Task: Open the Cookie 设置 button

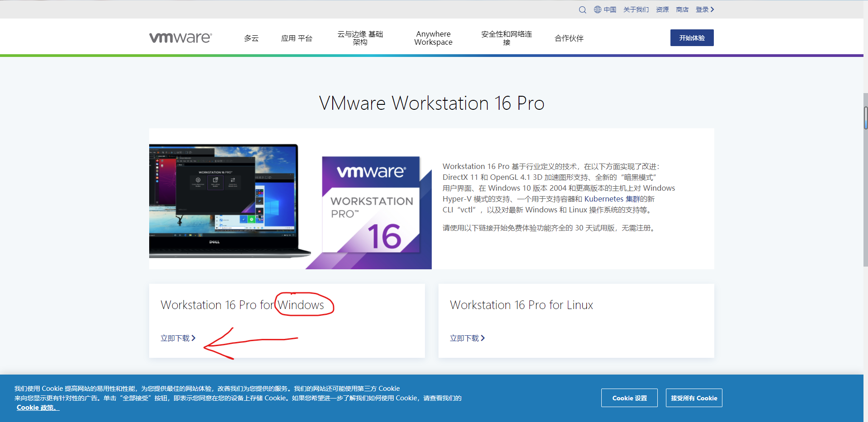Action: [x=629, y=398]
